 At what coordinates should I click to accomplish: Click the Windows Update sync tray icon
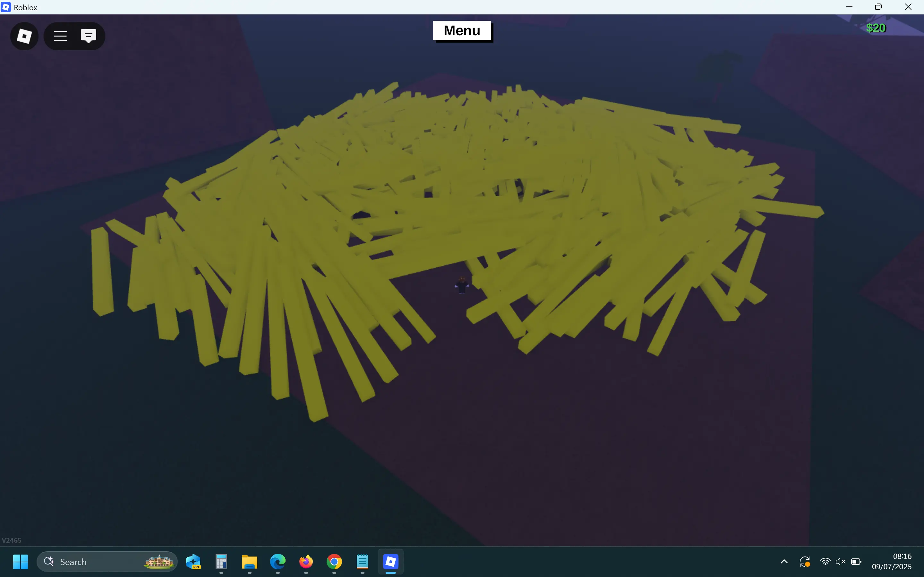click(x=805, y=562)
